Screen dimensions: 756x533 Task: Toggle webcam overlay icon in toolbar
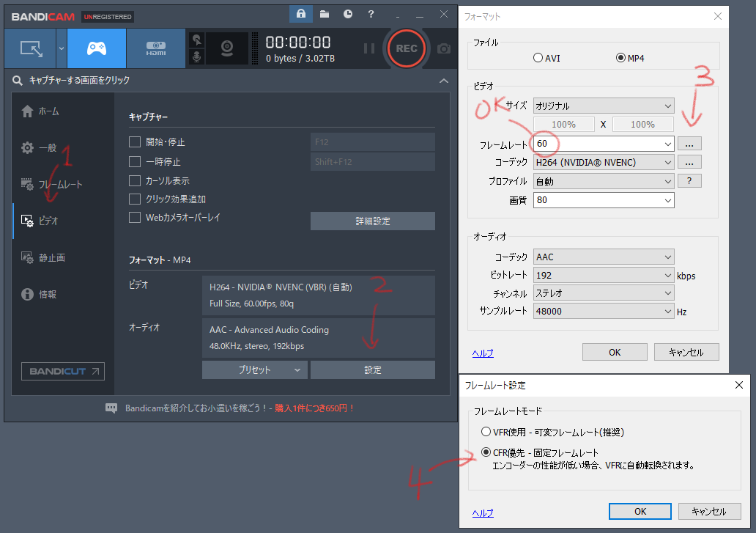(x=226, y=48)
